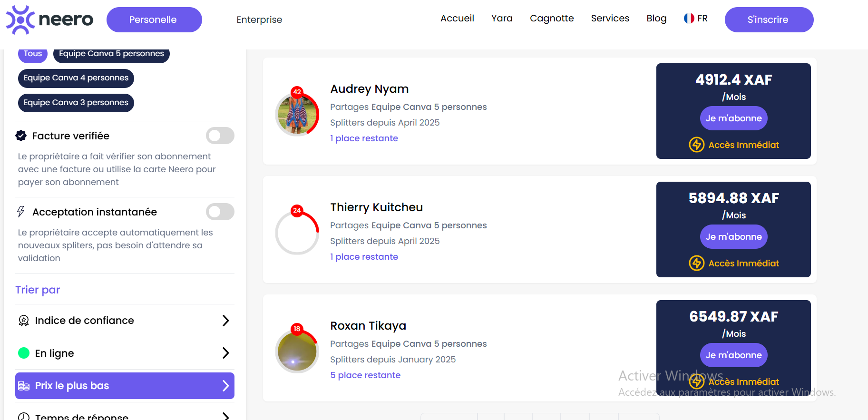Viewport: 868px width, 420px height.
Task: Switch to the Personelle tab
Action: coord(154,20)
